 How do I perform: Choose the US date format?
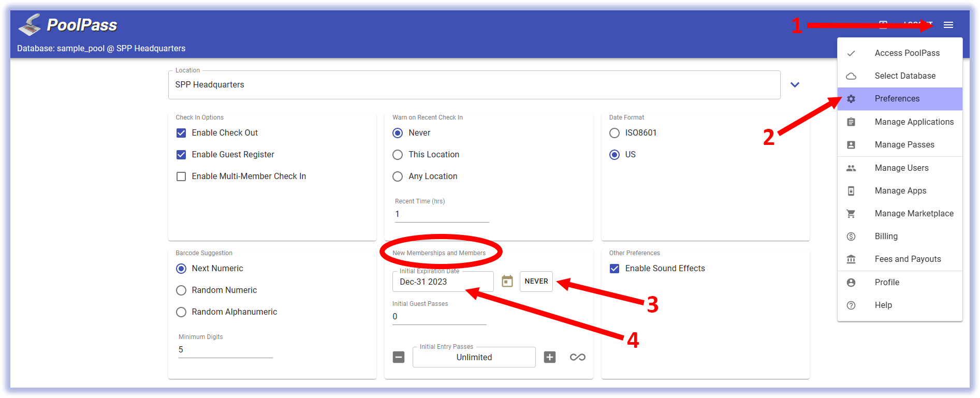pyautogui.click(x=615, y=155)
